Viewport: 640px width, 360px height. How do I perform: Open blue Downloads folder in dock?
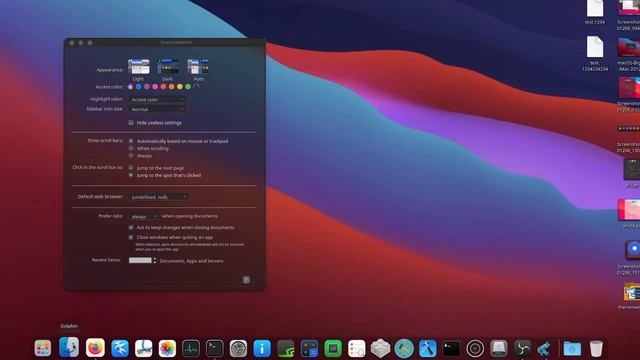coord(572,348)
